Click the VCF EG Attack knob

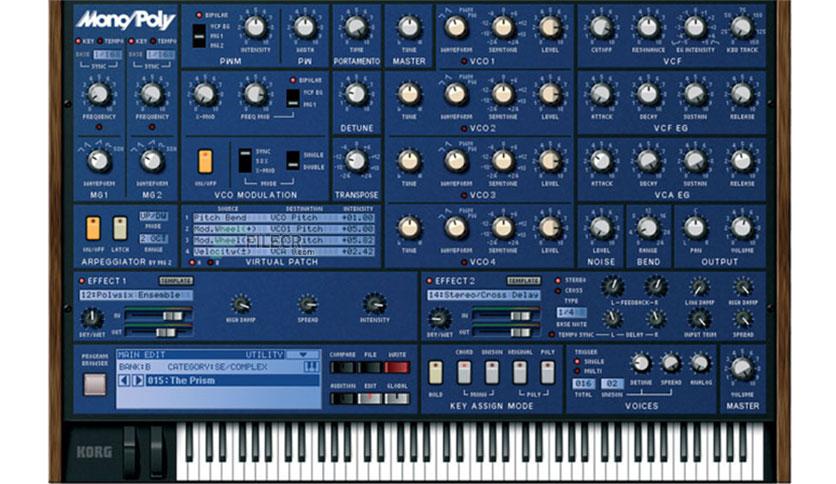point(601,94)
